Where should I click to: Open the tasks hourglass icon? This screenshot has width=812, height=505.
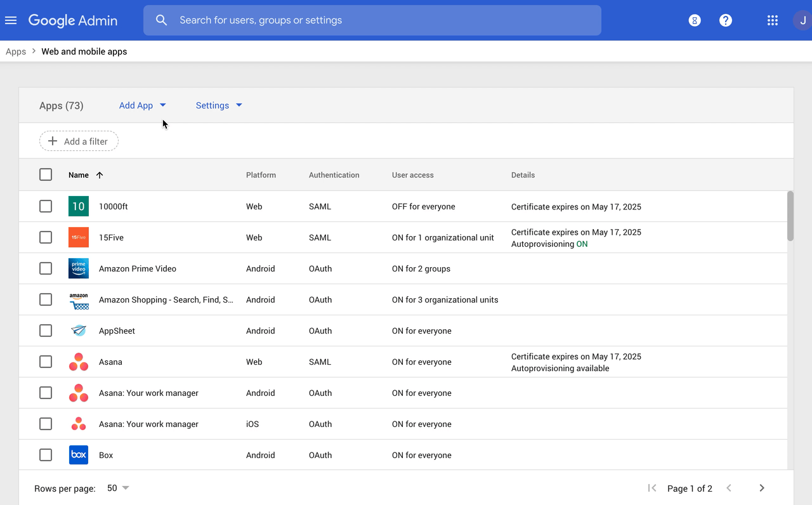[695, 20]
